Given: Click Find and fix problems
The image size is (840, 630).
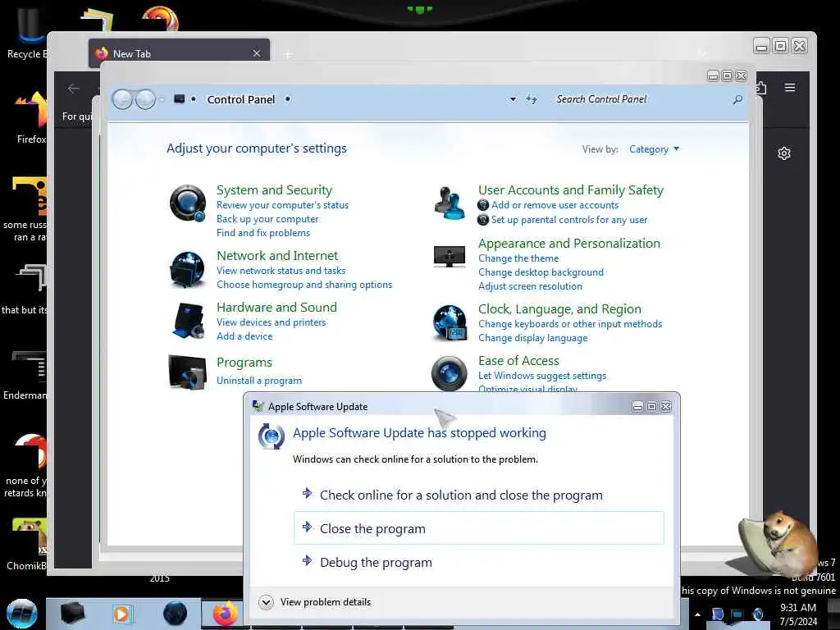Looking at the screenshot, I should pyautogui.click(x=263, y=233).
